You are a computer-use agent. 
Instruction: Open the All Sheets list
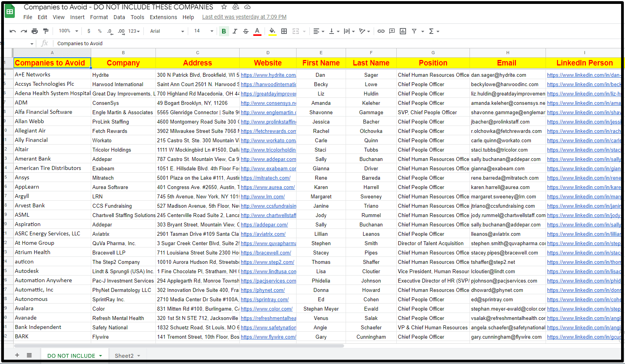[29, 355]
